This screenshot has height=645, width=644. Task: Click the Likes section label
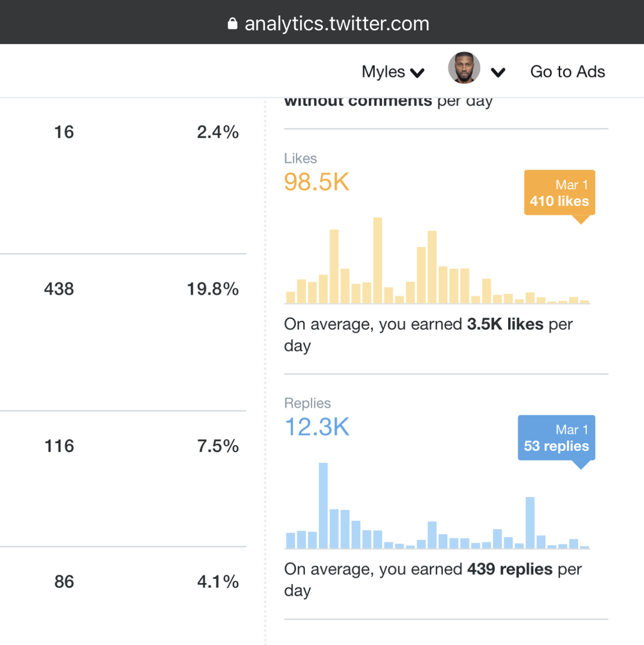click(x=301, y=158)
